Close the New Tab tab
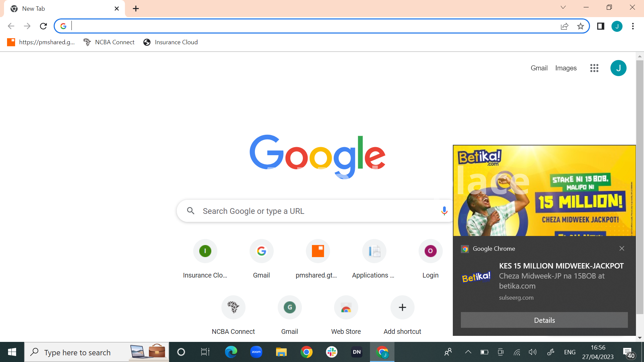The image size is (644, 362). coord(117,9)
